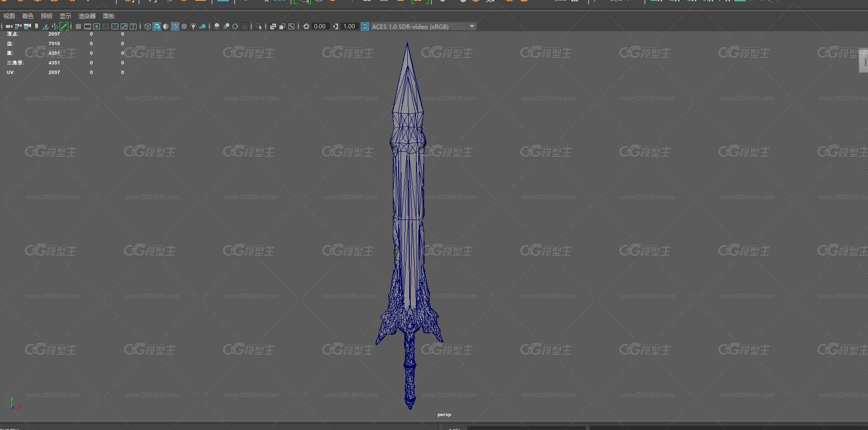Open the 渲染器 panel menu
Screen dimensions: 868x430
pyautogui.click(x=87, y=16)
